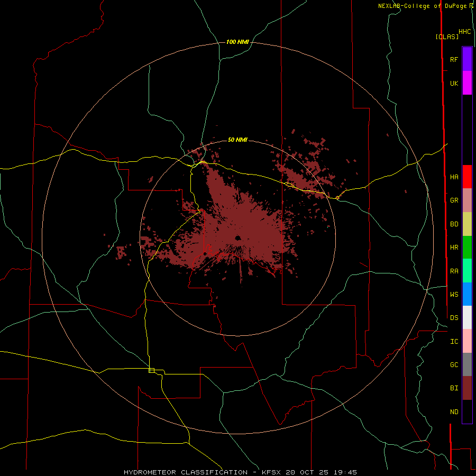Click the 19:45 timestamp
This screenshot has width=476, height=476.
(x=346, y=472)
